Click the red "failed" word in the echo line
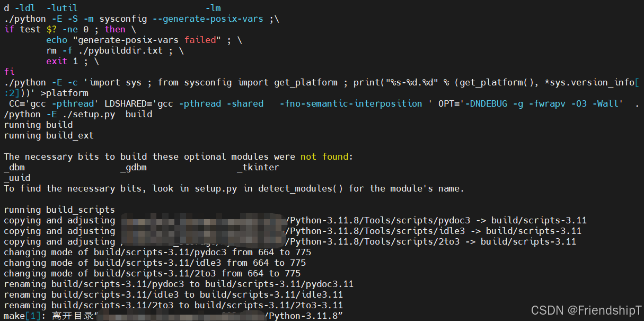The height and width of the screenshot is (321, 644). (x=200, y=40)
